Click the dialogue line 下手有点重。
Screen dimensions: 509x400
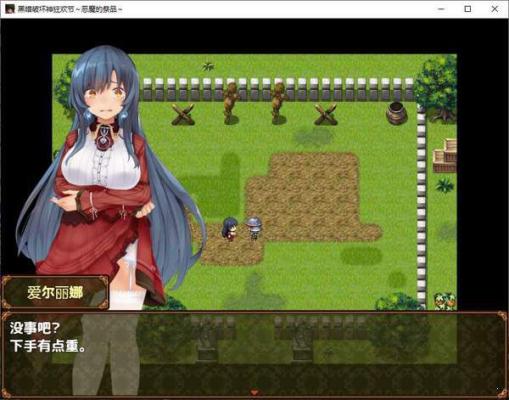click(x=48, y=346)
